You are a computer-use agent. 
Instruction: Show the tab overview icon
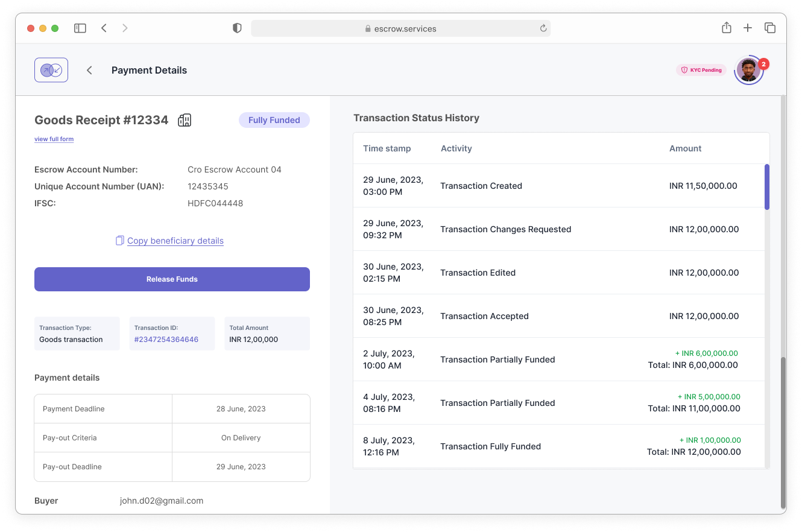coord(770,28)
